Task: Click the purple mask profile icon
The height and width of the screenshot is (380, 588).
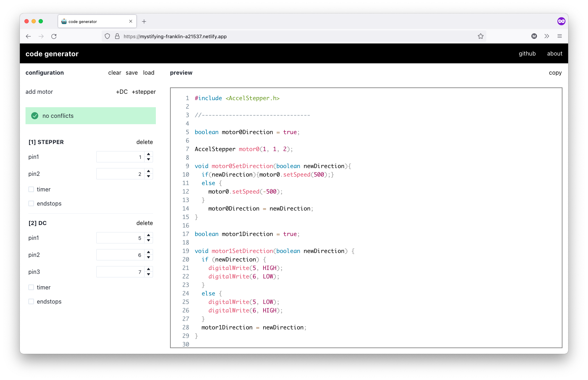Action: (561, 21)
